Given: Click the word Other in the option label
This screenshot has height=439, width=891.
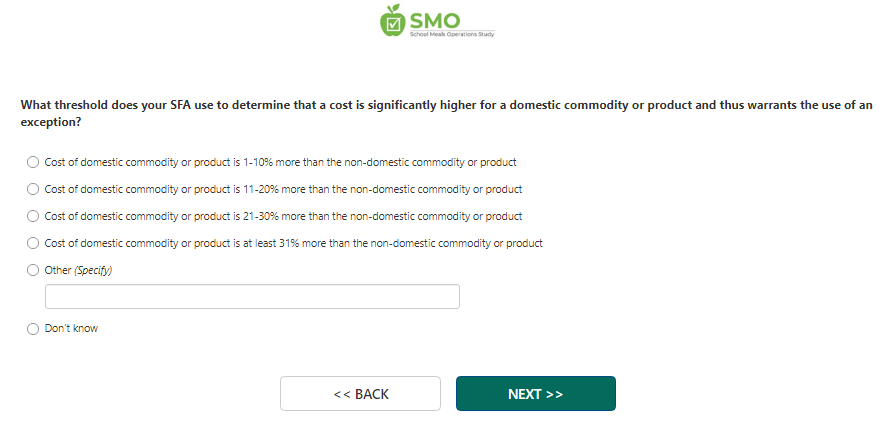Looking at the screenshot, I should tap(58, 270).
